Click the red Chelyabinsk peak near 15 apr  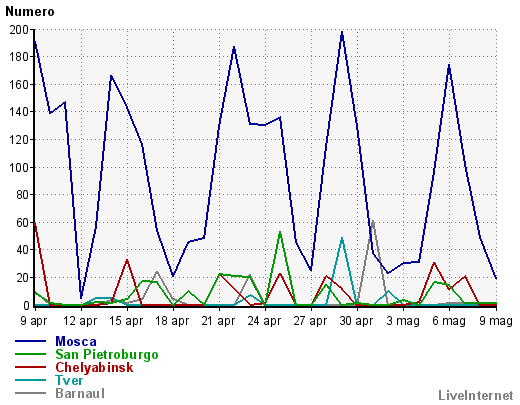click(x=127, y=260)
